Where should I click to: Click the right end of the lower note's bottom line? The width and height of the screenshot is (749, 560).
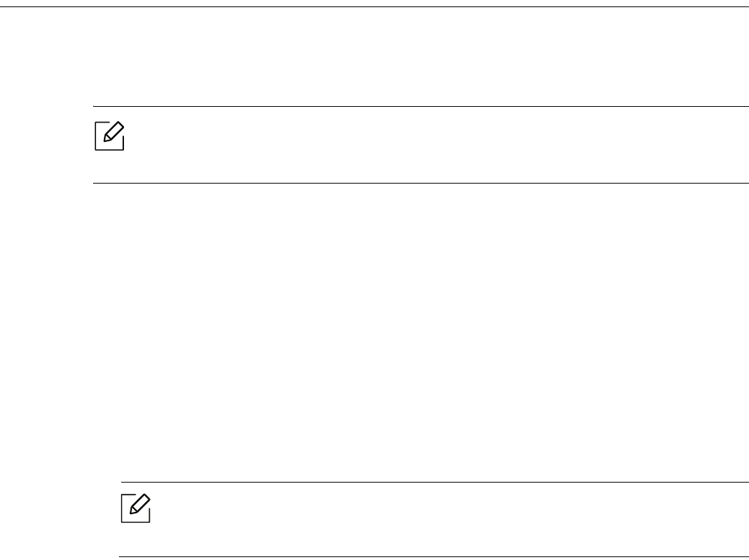click(744, 557)
